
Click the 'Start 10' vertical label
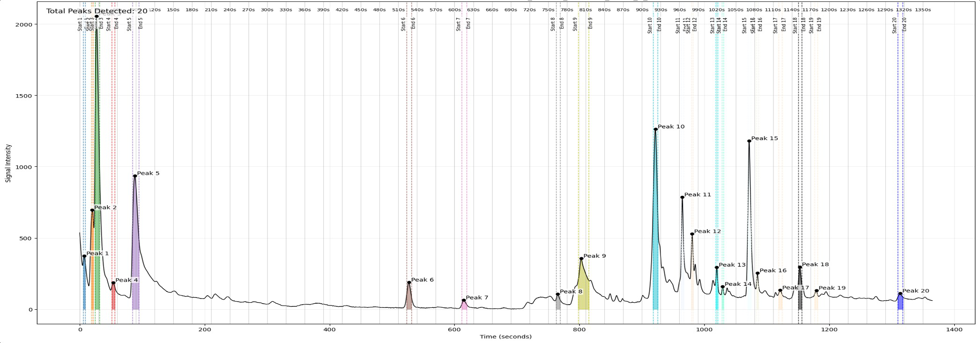pos(650,25)
